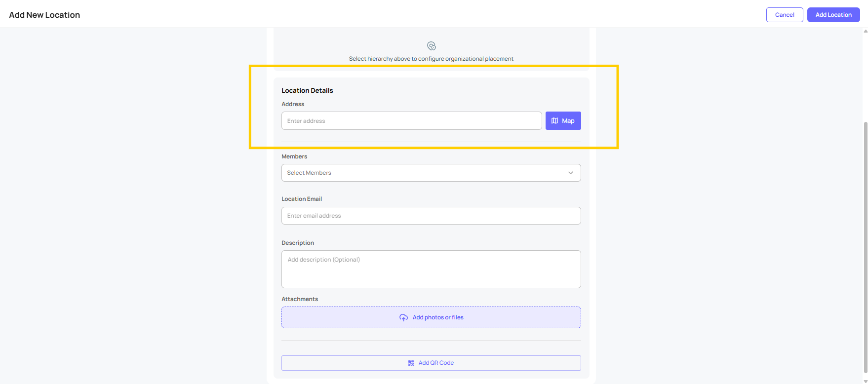Click the cloud upload icon under Attachments
Screen dimensions: 868x384
(403, 317)
